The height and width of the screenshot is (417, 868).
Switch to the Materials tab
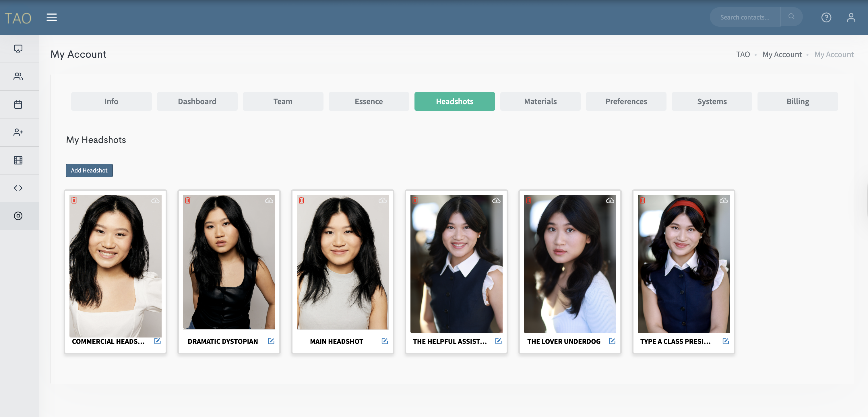[x=540, y=101]
